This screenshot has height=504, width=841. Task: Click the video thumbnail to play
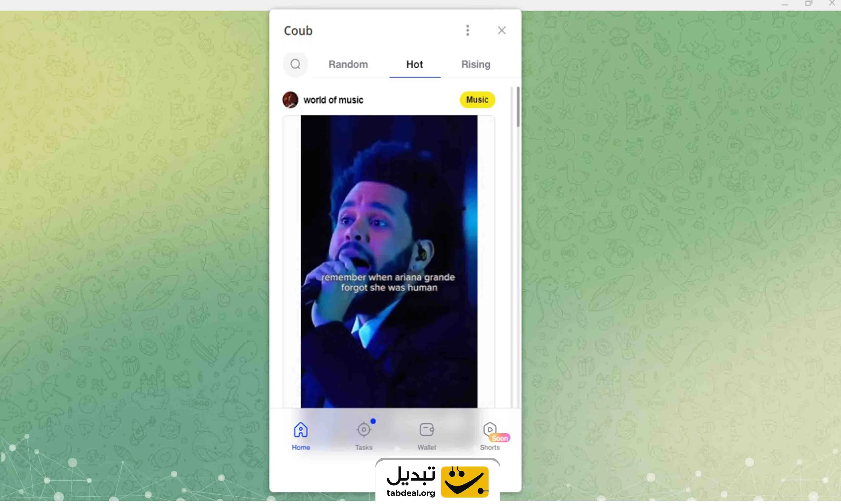pos(389,261)
